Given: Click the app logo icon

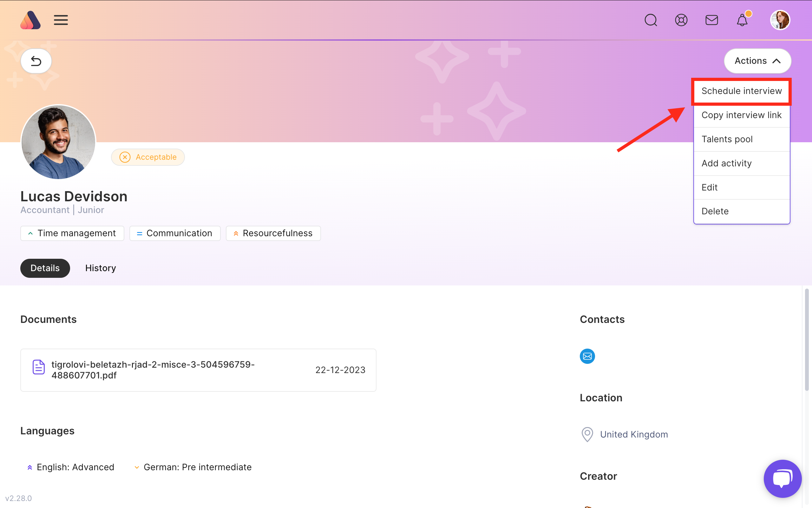Looking at the screenshot, I should click(x=30, y=20).
